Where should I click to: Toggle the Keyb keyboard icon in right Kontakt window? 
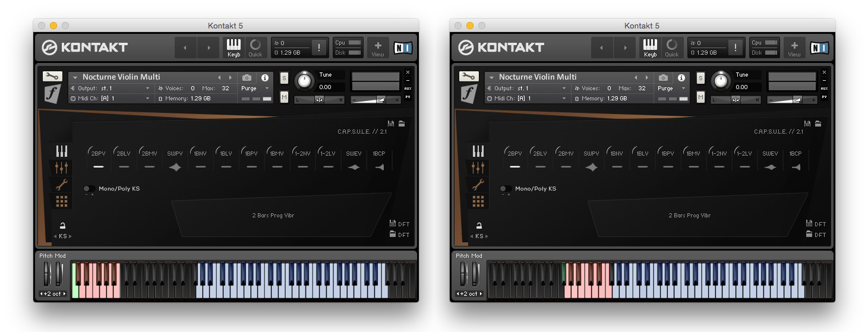click(x=650, y=48)
